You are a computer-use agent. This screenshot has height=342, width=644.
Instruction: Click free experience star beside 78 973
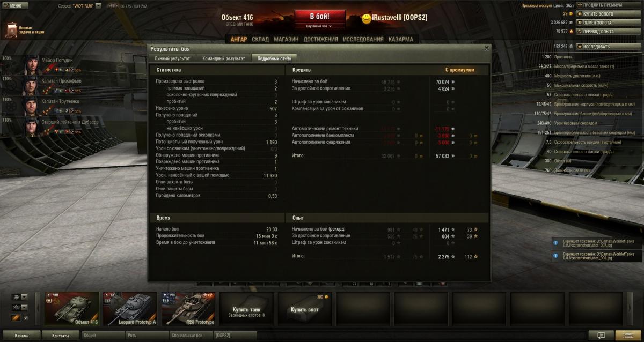572,31
